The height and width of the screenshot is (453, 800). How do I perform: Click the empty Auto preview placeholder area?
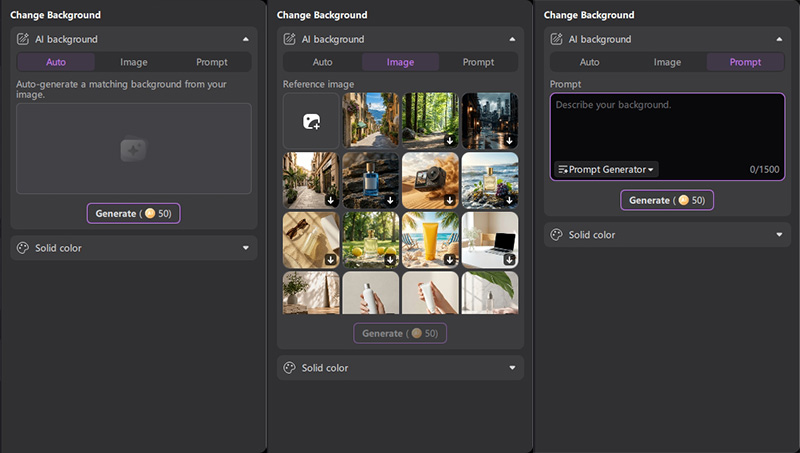pyautogui.click(x=134, y=148)
